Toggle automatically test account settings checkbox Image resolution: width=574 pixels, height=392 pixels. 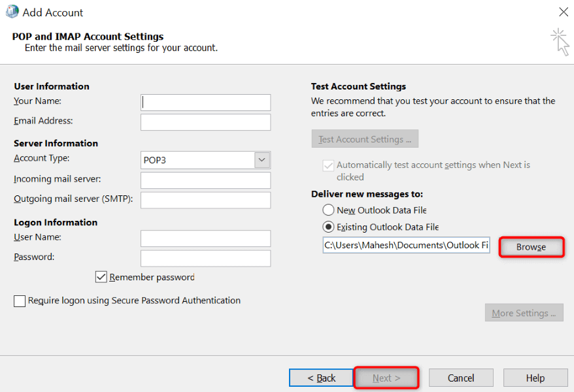point(328,166)
